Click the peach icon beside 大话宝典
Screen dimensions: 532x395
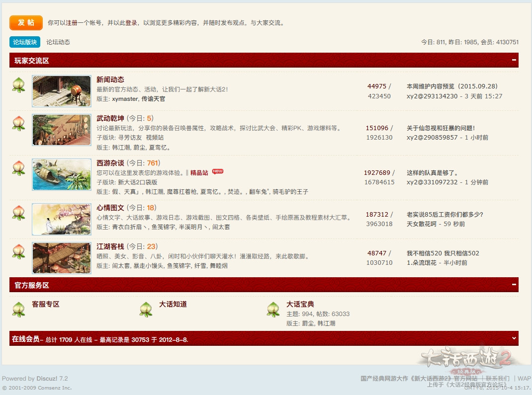click(273, 309)
